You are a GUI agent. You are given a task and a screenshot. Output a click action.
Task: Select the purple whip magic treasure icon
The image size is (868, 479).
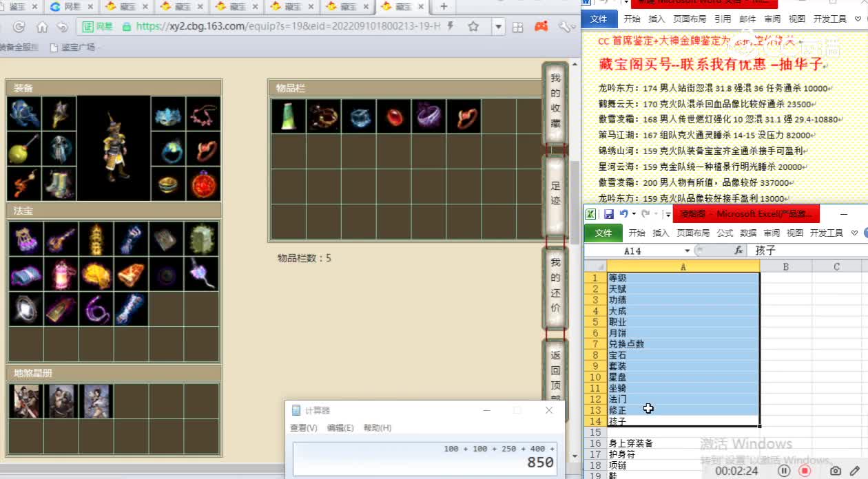coord(96,309)
